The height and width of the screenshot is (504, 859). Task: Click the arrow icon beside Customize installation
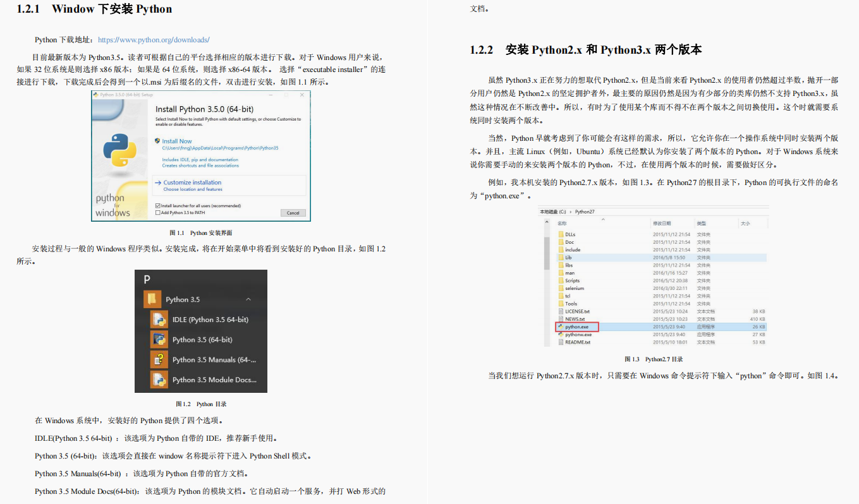coord(158,183)
